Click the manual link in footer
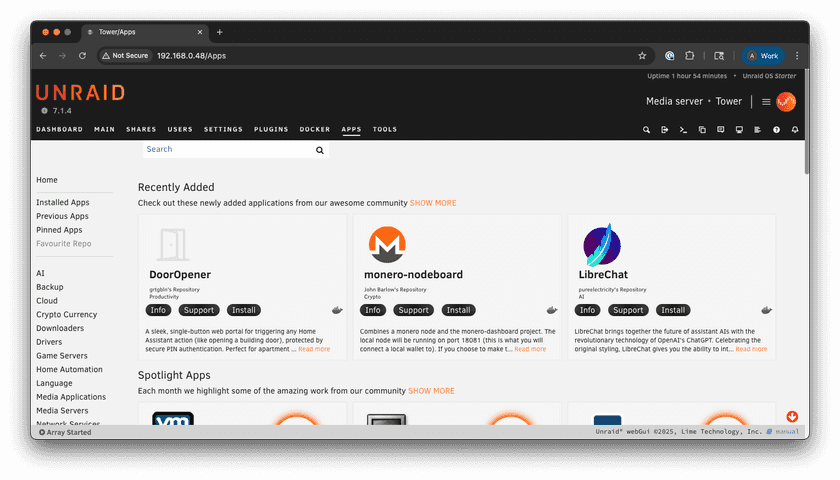 pyautogui.click(x=787, y=432)
